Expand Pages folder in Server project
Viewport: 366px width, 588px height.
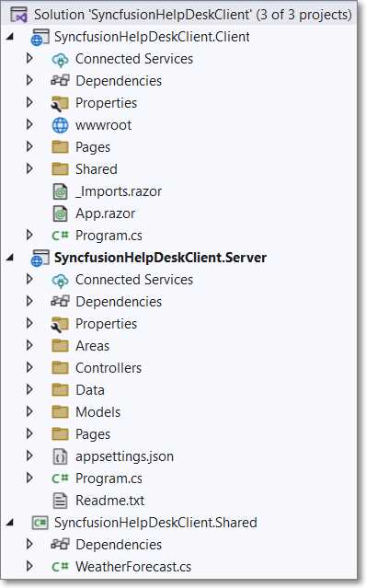[x=29, y=434]
